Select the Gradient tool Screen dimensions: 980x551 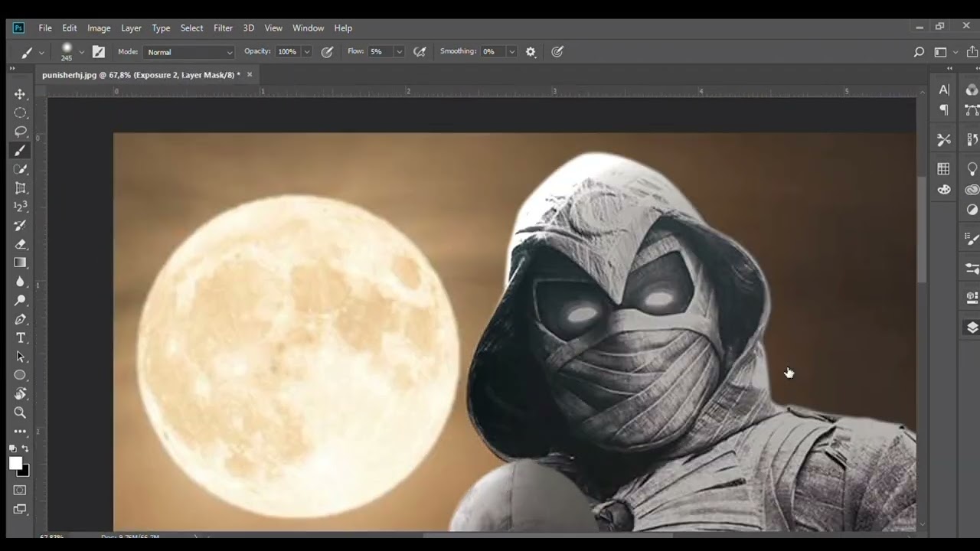pyautogui.click(x=21, y=262)
